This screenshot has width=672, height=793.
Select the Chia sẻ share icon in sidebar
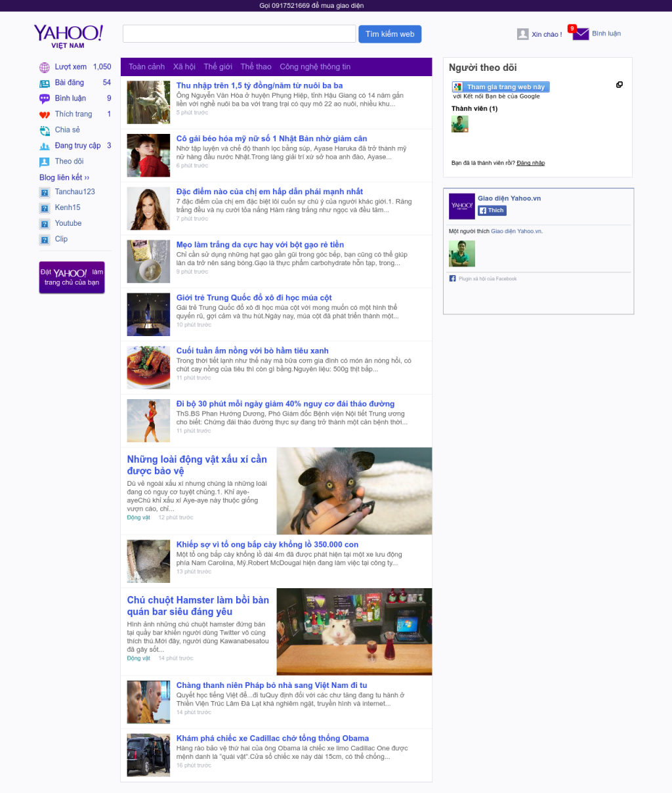(x=44, y=129)
